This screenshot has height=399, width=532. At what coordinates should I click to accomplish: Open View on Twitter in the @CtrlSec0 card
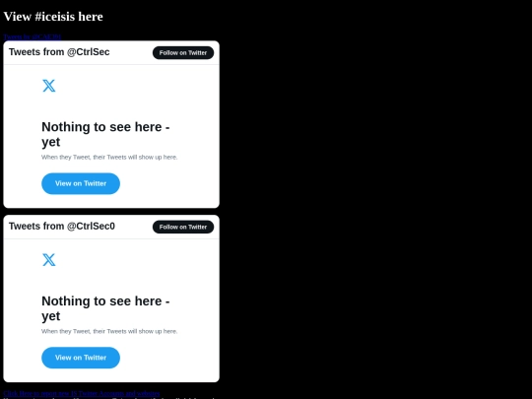point(81,358)
